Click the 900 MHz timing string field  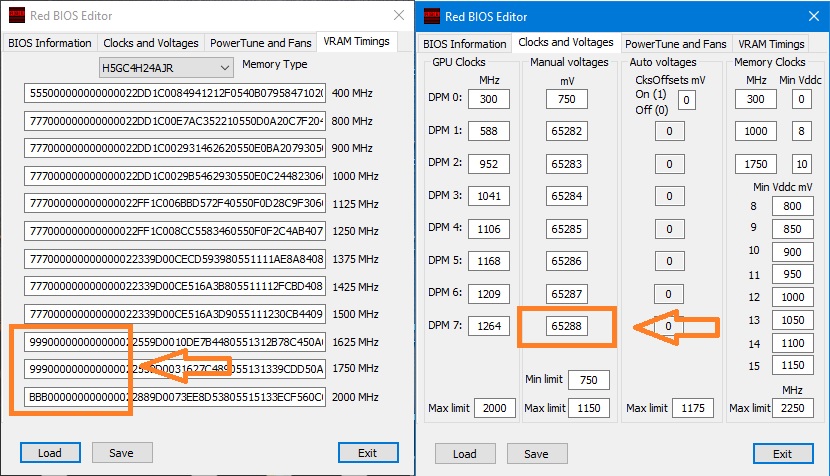175,148
